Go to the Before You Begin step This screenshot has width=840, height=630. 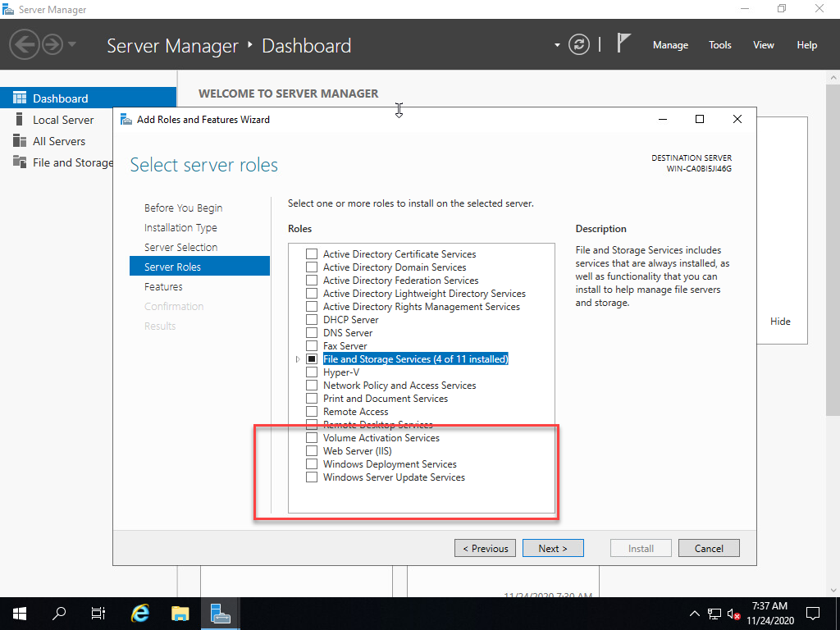pos(183,208)
